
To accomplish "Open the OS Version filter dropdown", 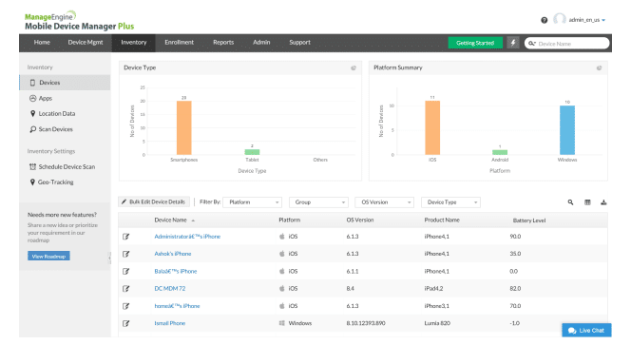I will [384, 202].
